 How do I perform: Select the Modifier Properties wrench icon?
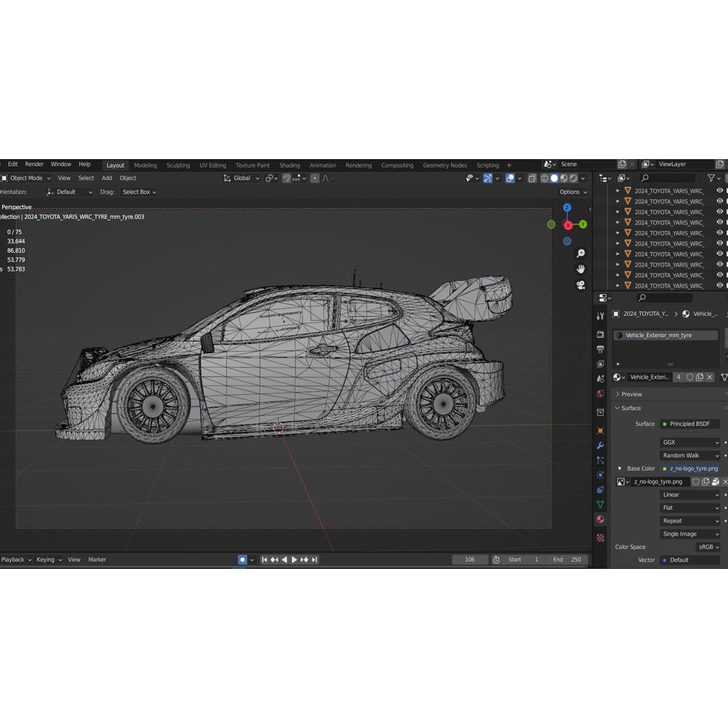[600, 445]
